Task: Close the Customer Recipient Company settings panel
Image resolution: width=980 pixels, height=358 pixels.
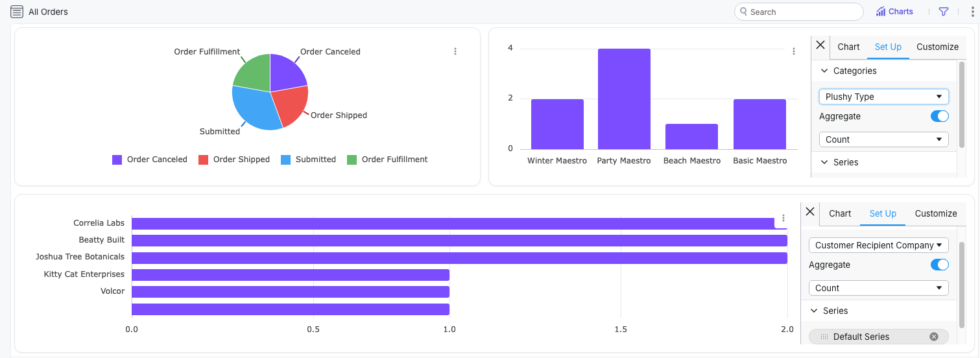Action: [x=810, y=211]
